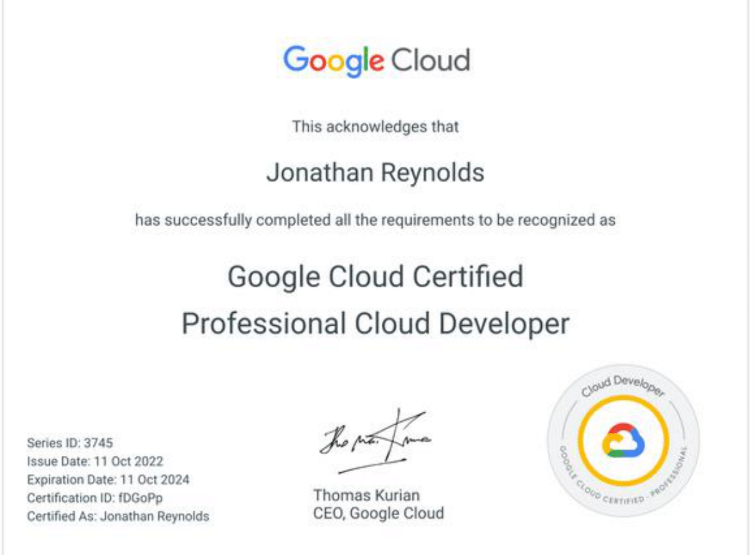Viewport: 756px width, 555px height.
Task: Click the curved Cloud Developer text on badge
Action: 623,386
